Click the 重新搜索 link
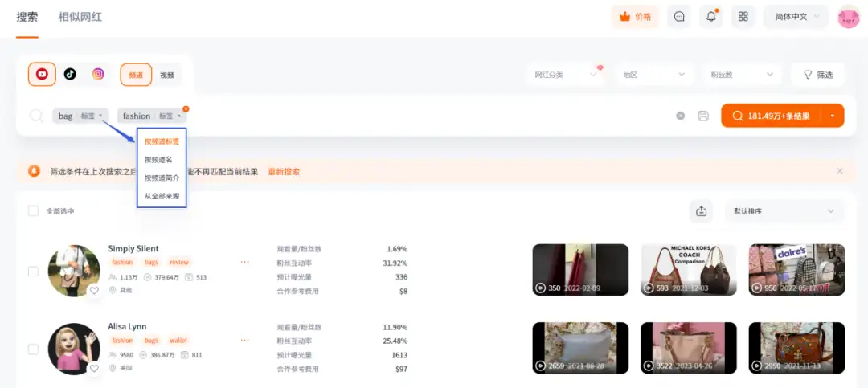Viewport: 868px width, 388px height. point(284,172)
